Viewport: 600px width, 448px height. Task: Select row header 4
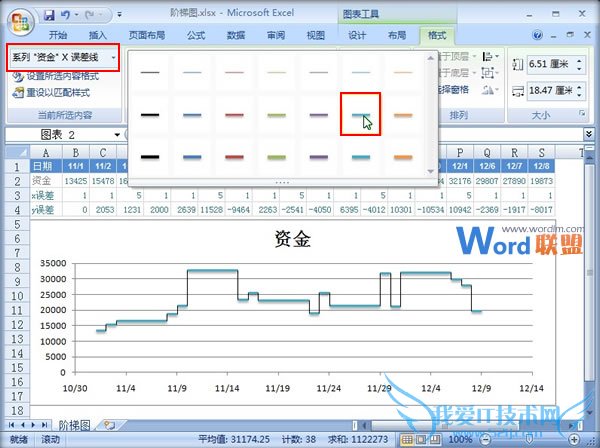point(17,210)
